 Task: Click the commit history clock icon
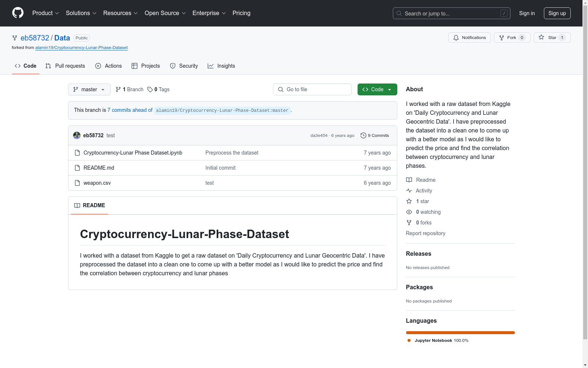click(x=363, y=135)
